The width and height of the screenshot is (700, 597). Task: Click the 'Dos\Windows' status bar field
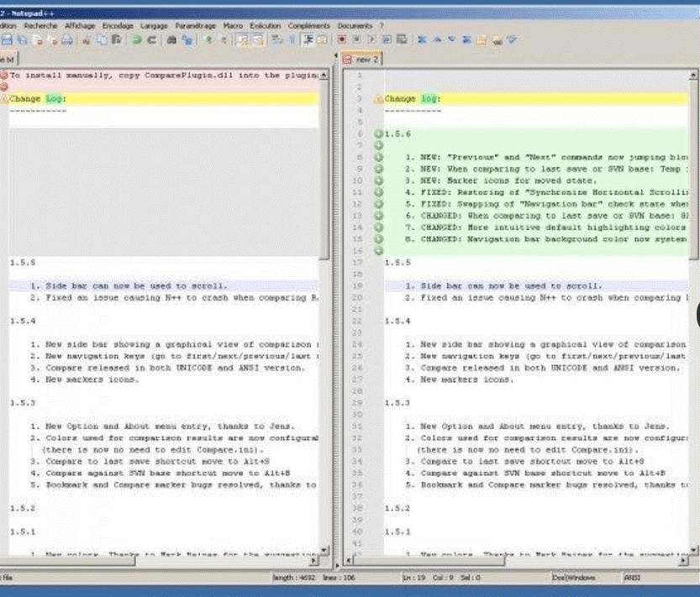(574, 578)
